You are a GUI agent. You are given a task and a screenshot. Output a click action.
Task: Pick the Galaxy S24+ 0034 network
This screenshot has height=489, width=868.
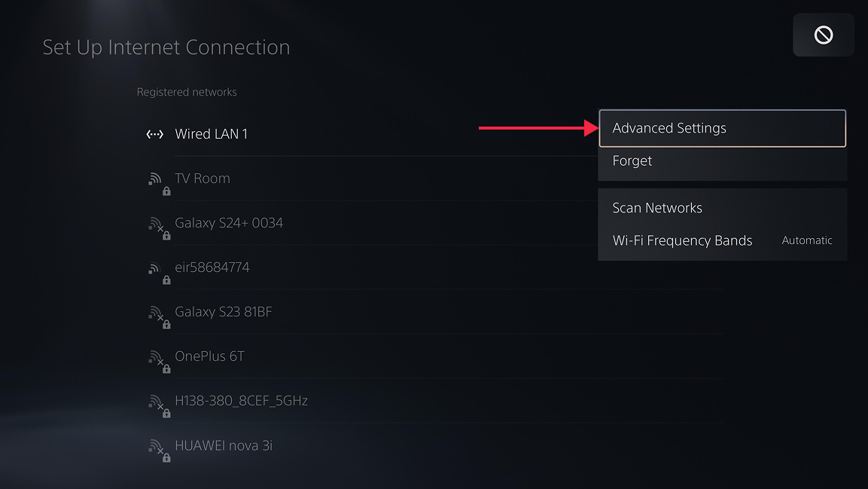[229, 223]
